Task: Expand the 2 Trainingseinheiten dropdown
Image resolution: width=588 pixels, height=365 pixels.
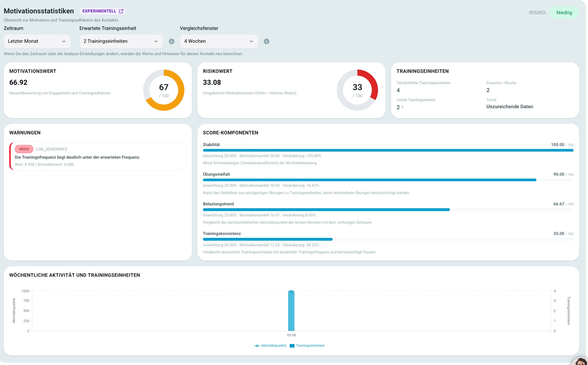Action: point(121,41)
